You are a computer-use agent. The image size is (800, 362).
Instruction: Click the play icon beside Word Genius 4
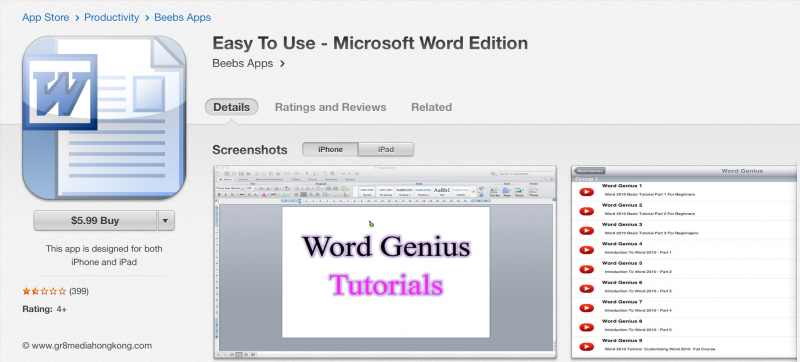coord(586,250)
